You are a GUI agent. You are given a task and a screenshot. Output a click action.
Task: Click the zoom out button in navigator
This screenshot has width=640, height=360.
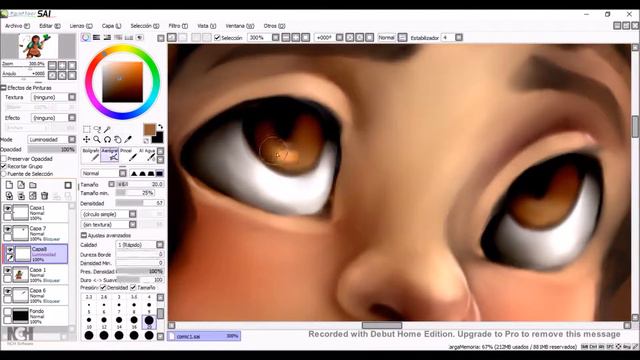pyautogui.click(x=52, y=65)
